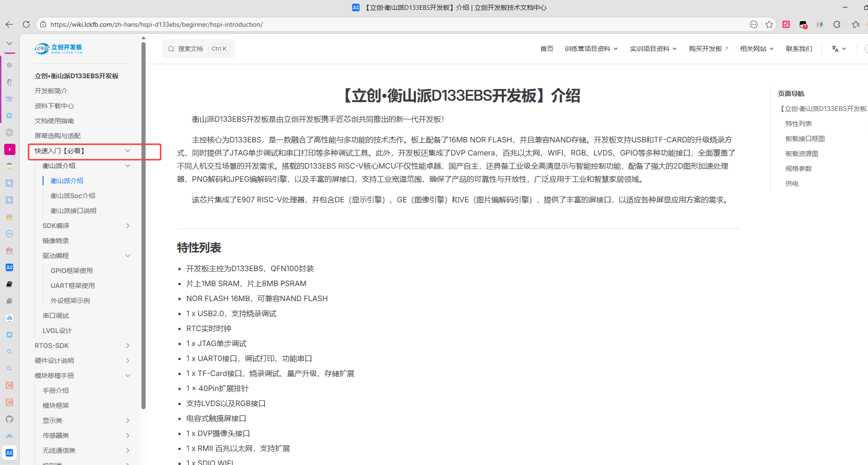Open the favorites list star icon

click(x=856, y=24)
